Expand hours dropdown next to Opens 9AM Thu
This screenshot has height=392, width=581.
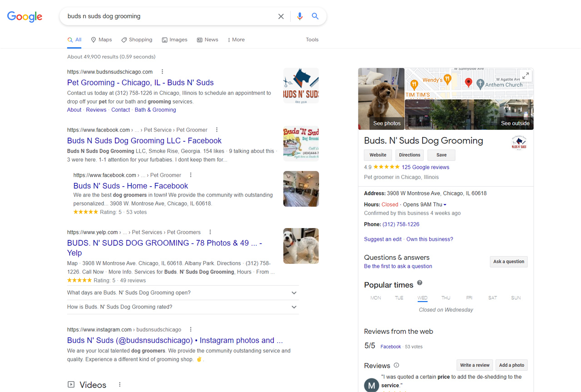click(445, 205)
